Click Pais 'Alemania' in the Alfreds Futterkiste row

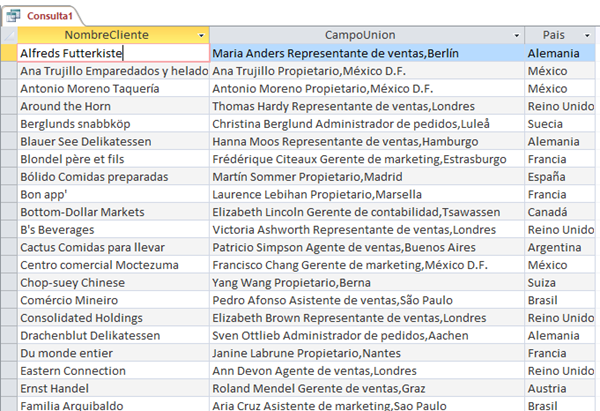[560, 53]
